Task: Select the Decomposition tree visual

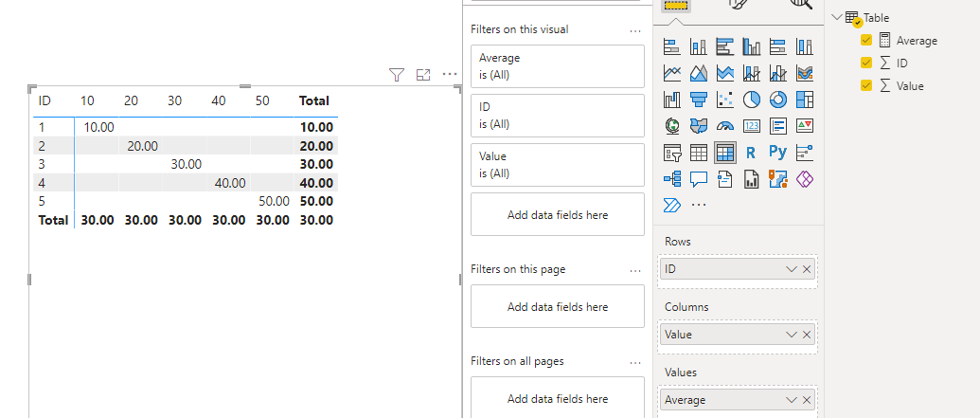Action: (x=672, y=179)
